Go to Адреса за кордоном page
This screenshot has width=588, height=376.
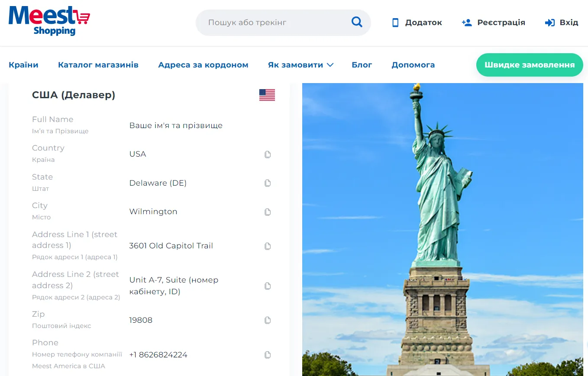pos(203,65)
